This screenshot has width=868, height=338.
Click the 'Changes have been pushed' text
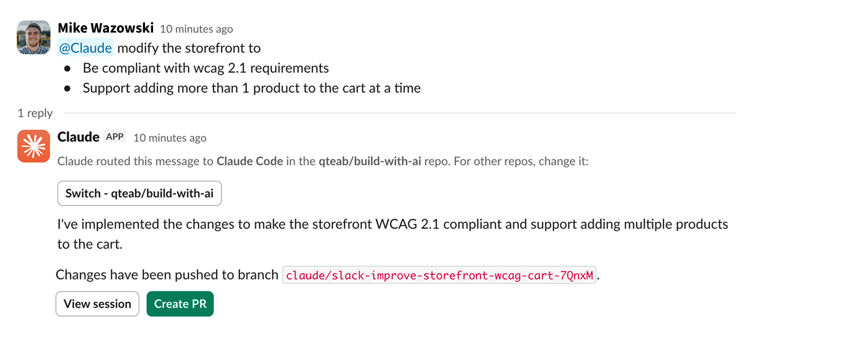click(x=167, y=275)
